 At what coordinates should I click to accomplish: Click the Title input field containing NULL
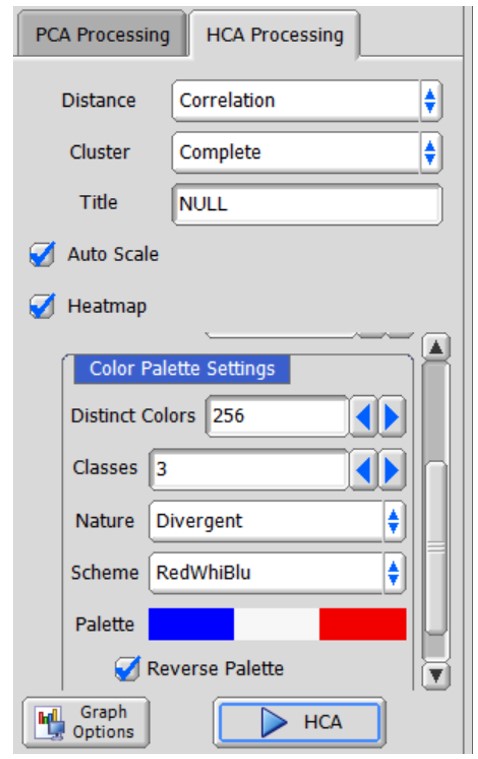(x=307, y=204)
